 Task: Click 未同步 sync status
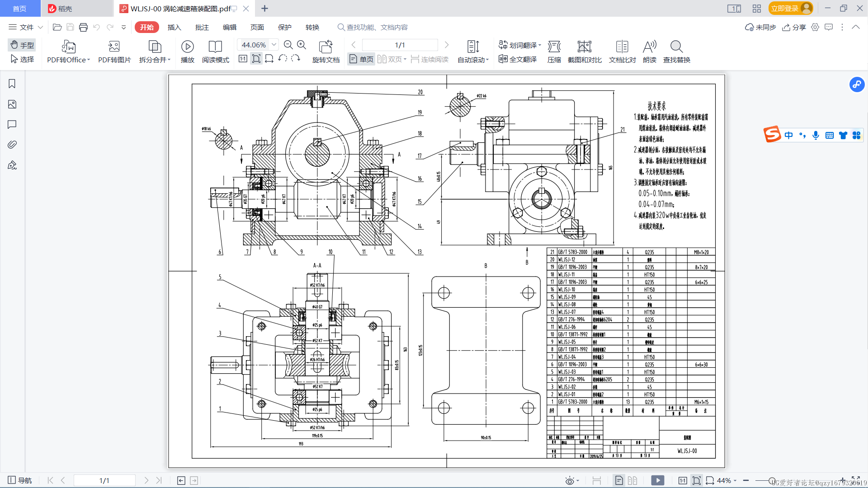760,27
